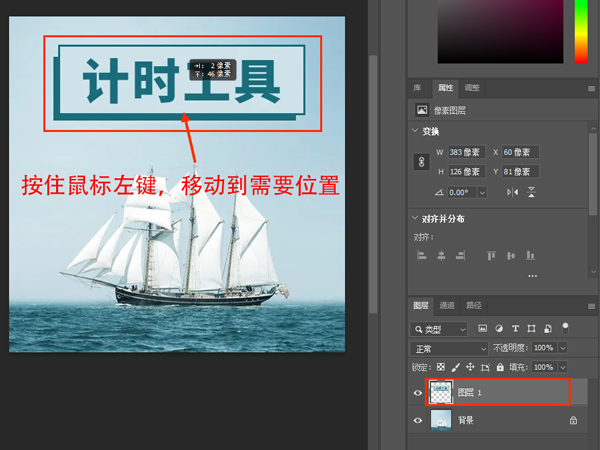600x450 pixels.
Task: Toggle the layer filtering on/off switch
Action: click(x=564, y=326)
